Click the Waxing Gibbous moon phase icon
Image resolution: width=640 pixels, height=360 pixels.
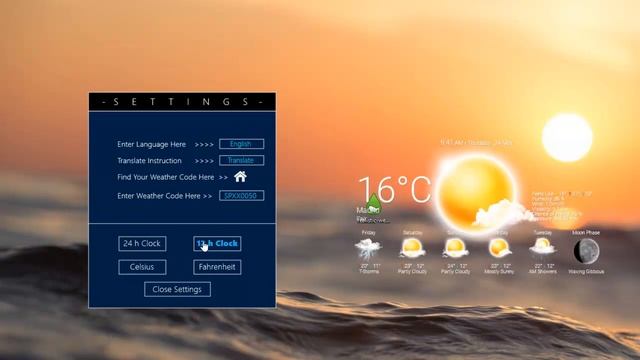(586, 251)
